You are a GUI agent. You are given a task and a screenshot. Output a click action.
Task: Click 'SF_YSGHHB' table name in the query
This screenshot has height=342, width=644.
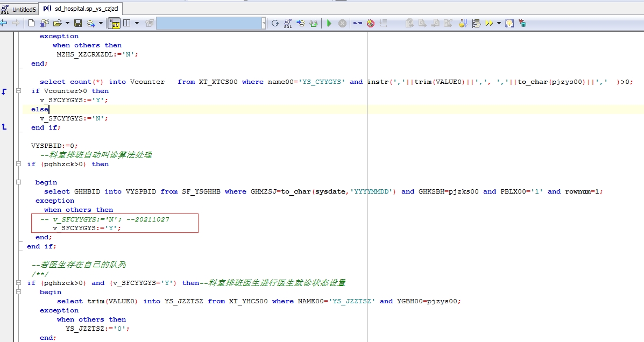tap(201, 191)
